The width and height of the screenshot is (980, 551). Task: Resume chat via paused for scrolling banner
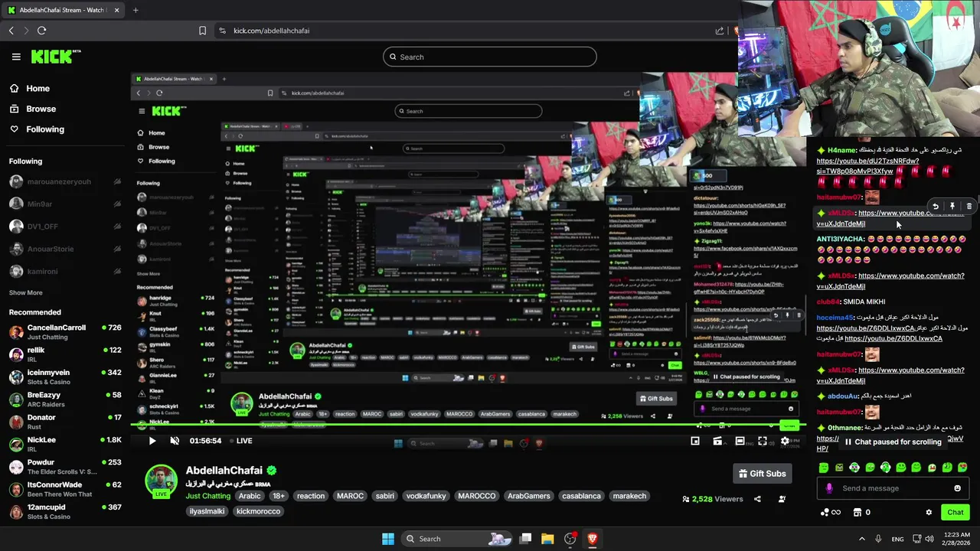pyautogui.click(x=892, y=442)
